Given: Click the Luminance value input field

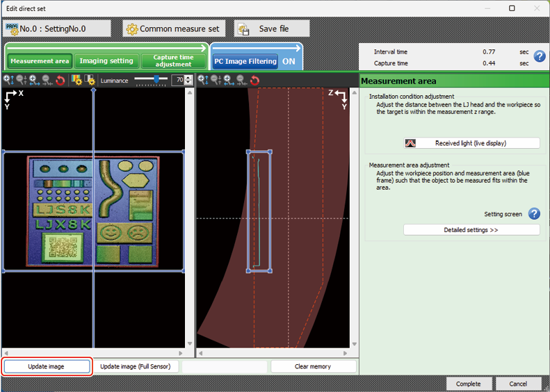Looking at the screenshot, I should [178, 81].
